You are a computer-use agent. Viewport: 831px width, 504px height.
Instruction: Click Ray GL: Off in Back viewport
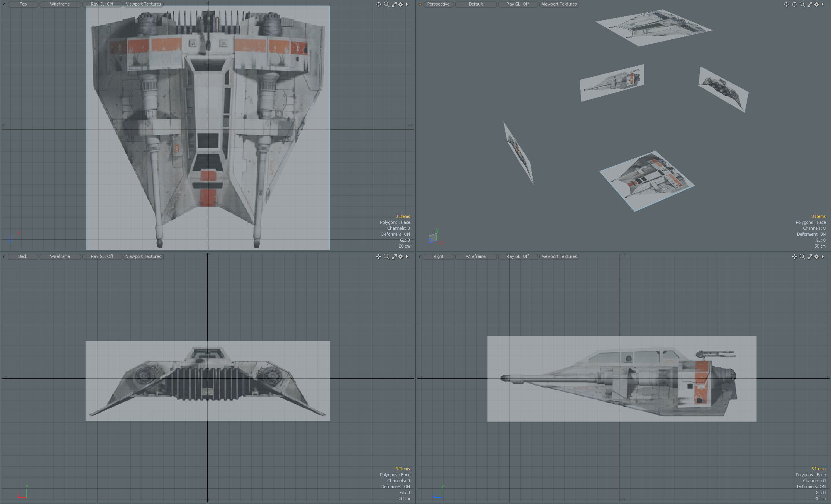[x=102, y=257]
